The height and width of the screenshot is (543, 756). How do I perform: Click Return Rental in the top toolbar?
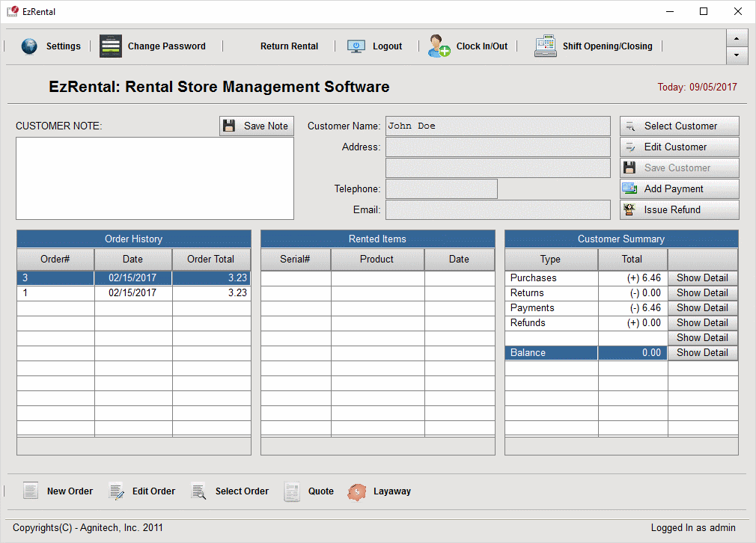289,46
